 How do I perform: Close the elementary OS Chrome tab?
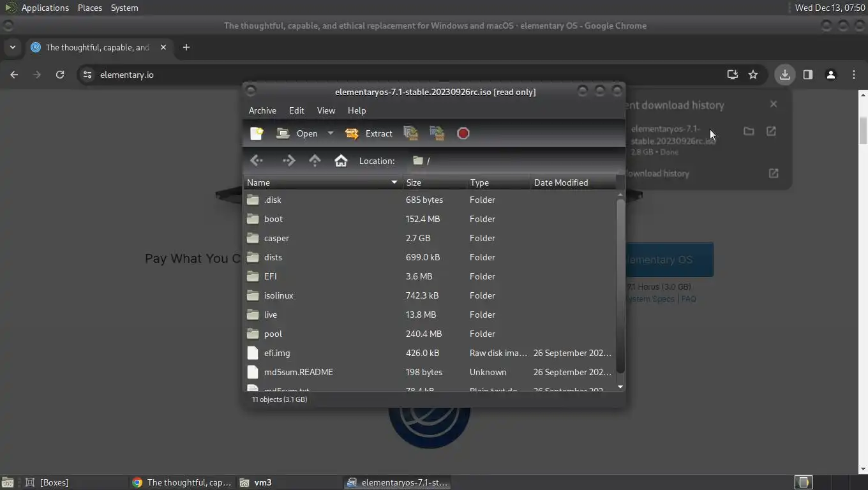coord(163,47)
